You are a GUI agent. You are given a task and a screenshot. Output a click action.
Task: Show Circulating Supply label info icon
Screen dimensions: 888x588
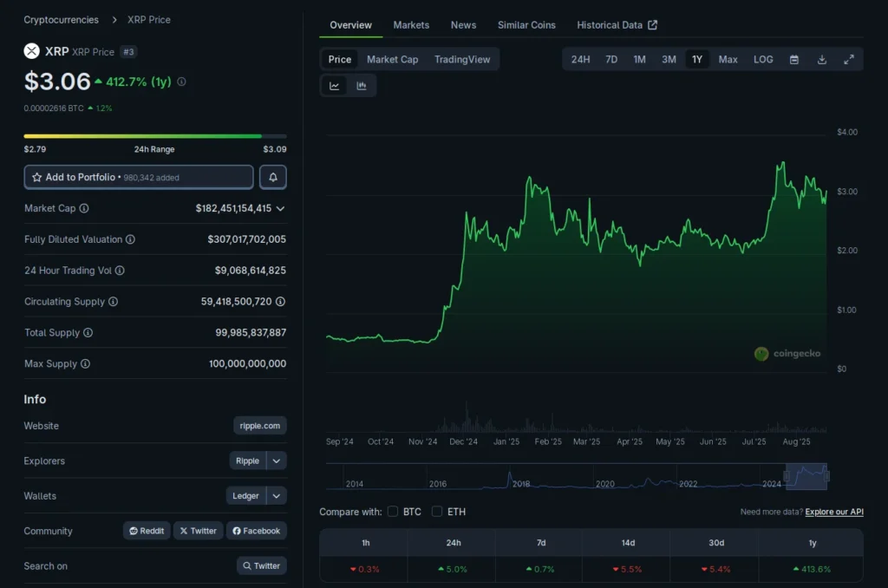pos(114,301)
